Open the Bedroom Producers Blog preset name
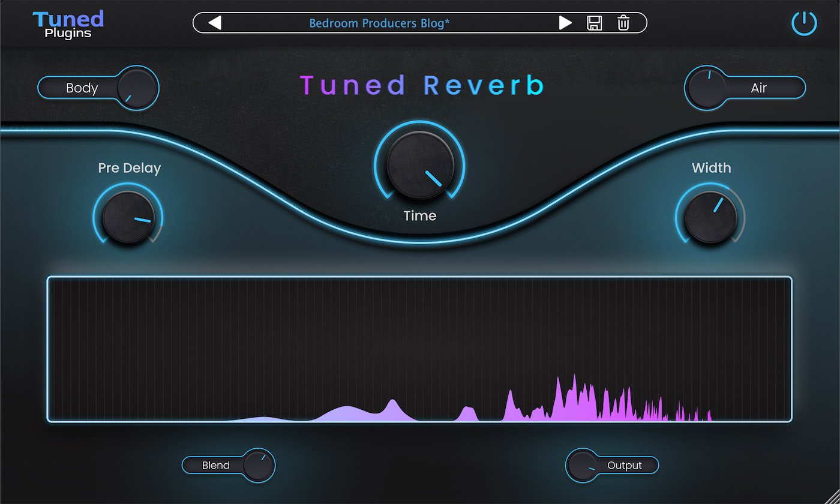Screen dimensions: 840x504 tap(379, 23)
